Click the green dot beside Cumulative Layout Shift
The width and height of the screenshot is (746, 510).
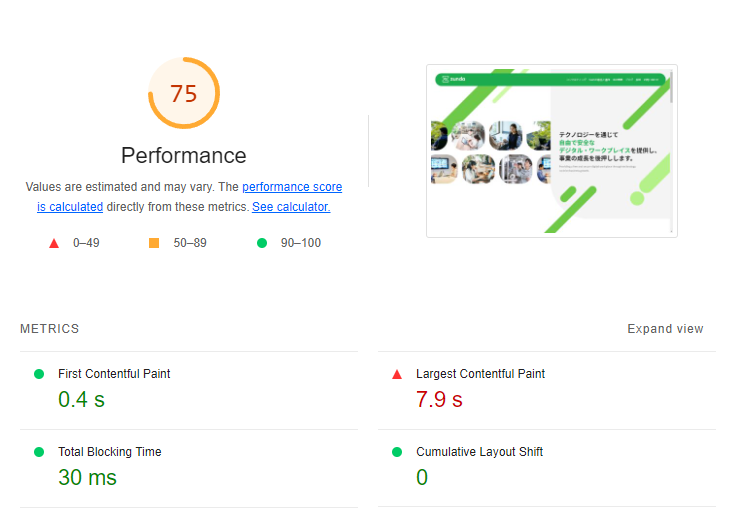[397, 452]
